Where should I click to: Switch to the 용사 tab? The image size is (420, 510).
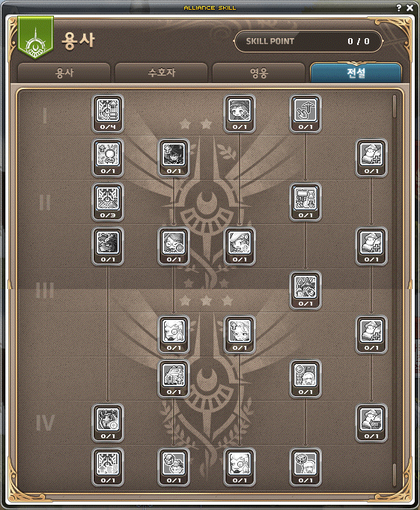pos(64,73)
